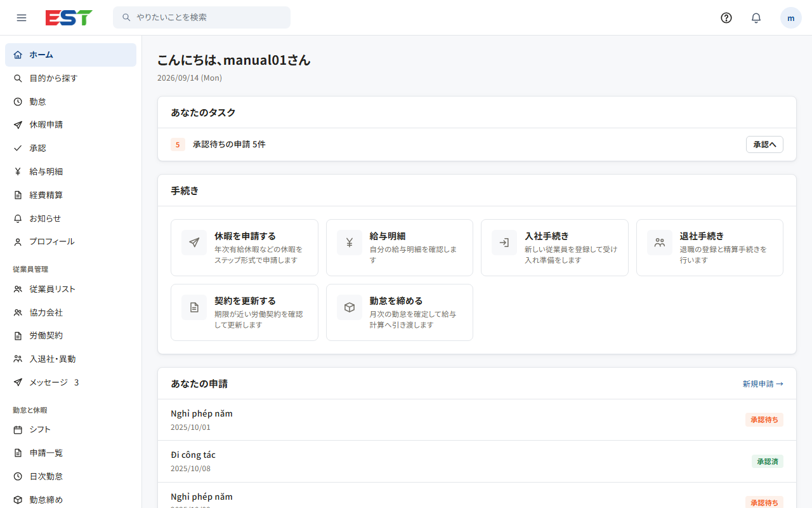The image size is (812, 508).
Task: Select 協力会社 in the sidebar
Action: click(70, 312)
